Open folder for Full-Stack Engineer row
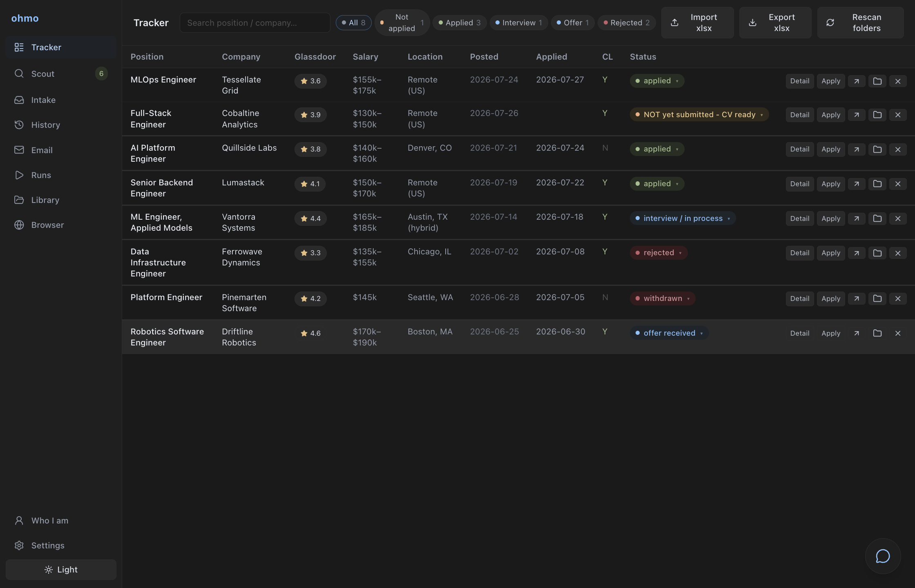915x588 pixels. 877,115
